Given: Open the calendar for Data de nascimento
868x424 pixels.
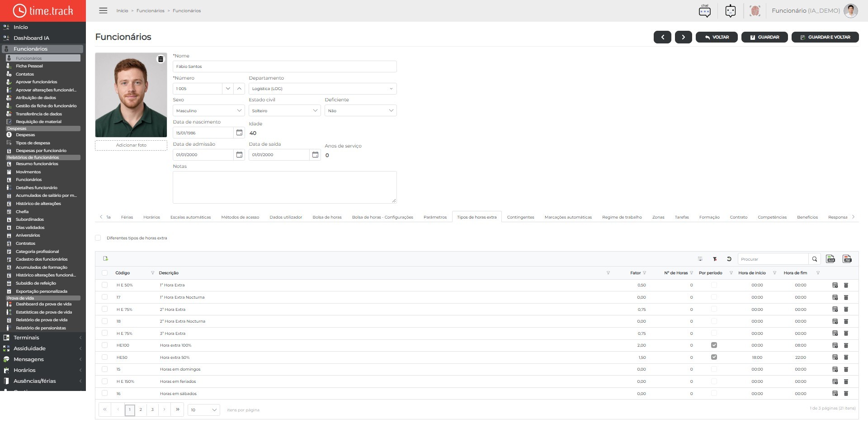Looking at the screenshot, I should tap(240, 133).
